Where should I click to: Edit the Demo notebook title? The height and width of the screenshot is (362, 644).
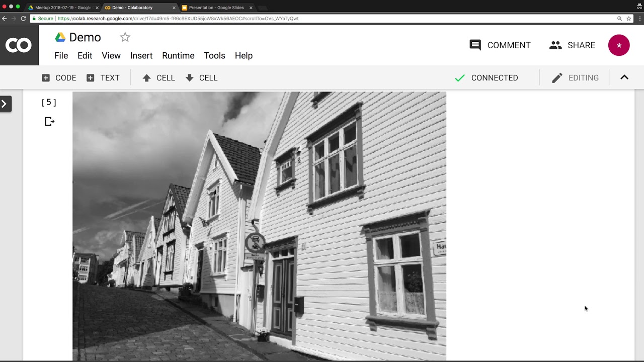tap(85, 38)
